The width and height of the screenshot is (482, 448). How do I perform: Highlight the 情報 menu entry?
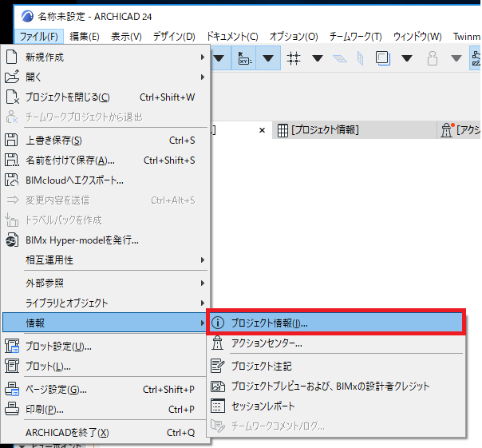[105, 323]
